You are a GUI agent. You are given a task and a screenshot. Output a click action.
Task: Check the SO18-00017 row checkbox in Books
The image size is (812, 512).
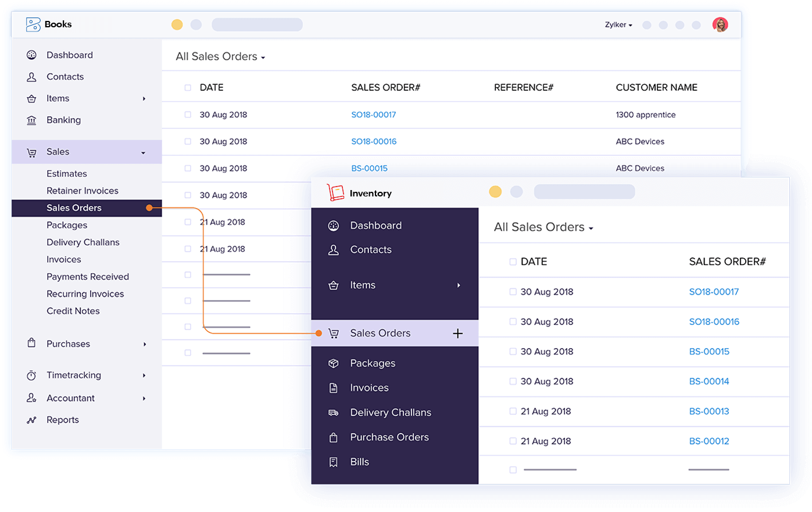point(188,115)
